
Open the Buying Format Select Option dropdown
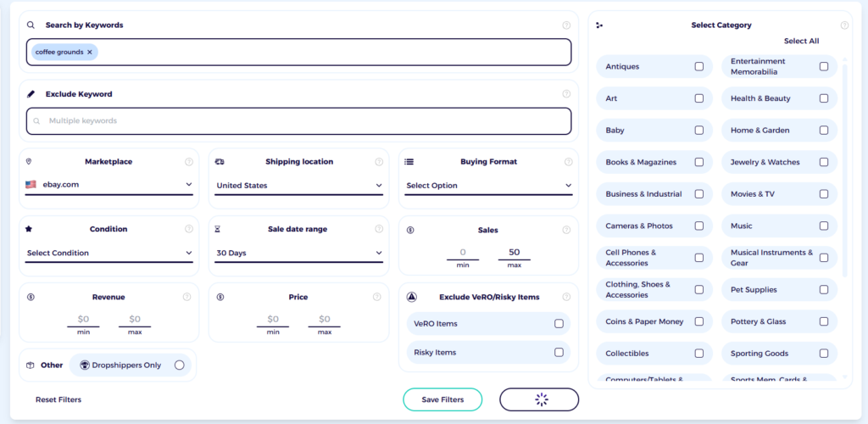488,186
